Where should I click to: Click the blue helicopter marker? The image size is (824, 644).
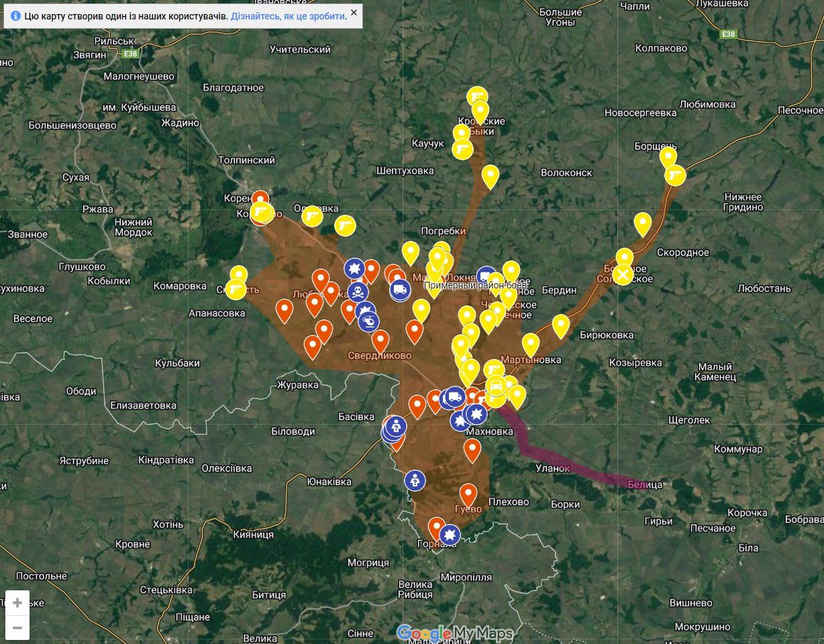pos(369,322)
